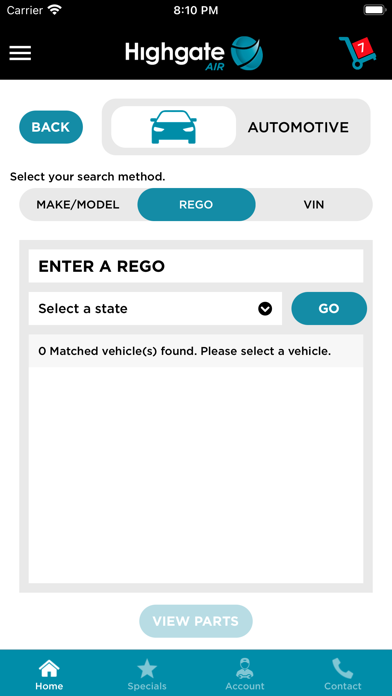Switch search method to MAKE/MODEL
Screen dimensions: 392x696
pyautogui.click(x=78, y=205)
